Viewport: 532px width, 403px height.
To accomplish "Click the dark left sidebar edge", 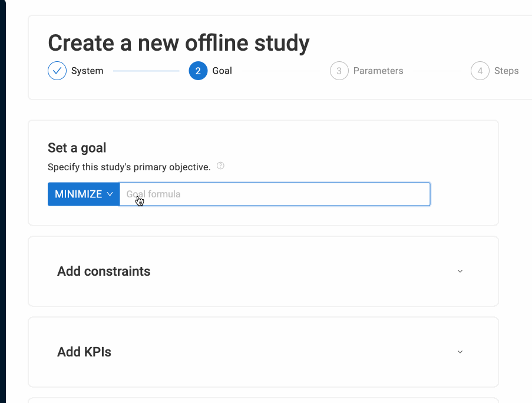I will coord(2,201).
